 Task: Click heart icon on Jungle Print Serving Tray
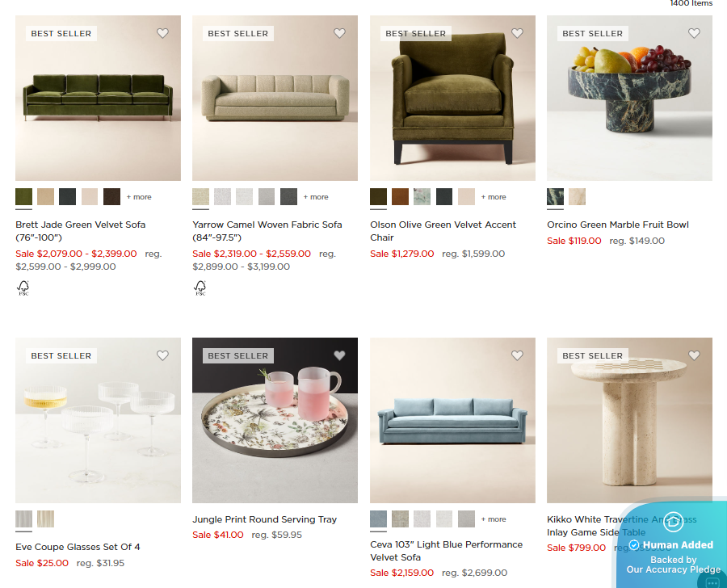(x=339, y=355)
